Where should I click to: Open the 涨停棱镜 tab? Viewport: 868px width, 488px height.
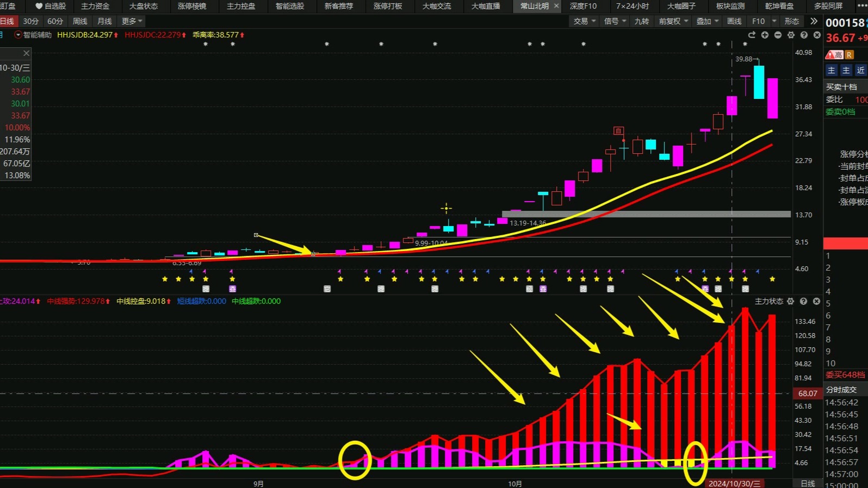(x=192, y=6)
